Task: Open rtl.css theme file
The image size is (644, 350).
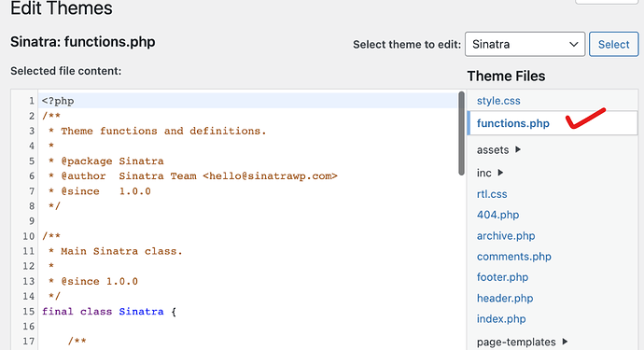Action: click(x=492, y=194)
